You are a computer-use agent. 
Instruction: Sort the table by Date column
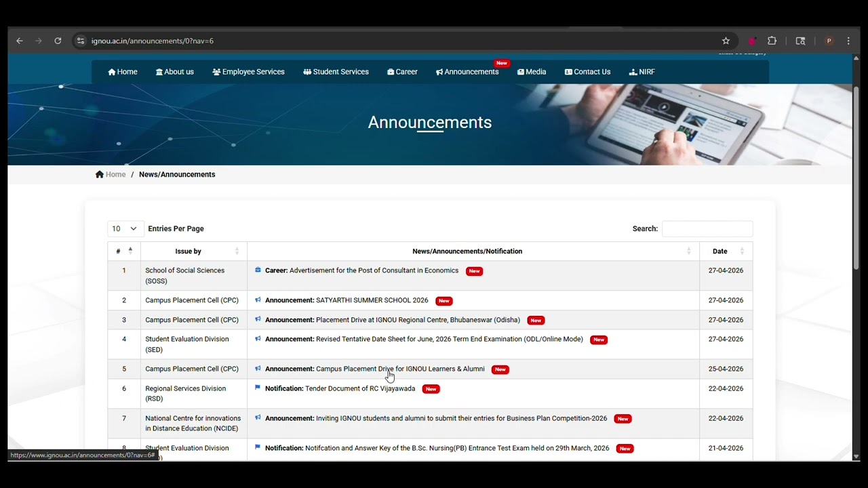726,251
